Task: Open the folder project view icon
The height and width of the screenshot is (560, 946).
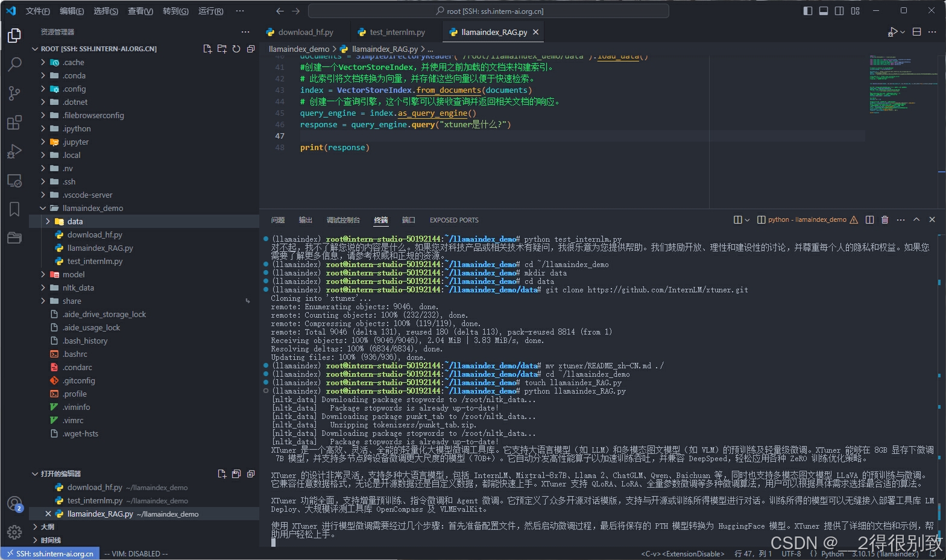Action: coord(14,238)
